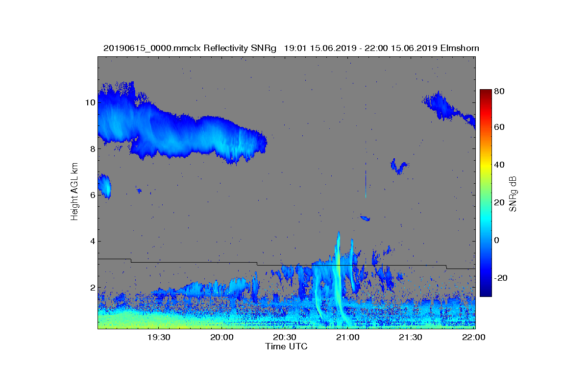Screen dimensions: 588x392
Task: Click the 20:00 time tick label
Action: tap(222, 337)
